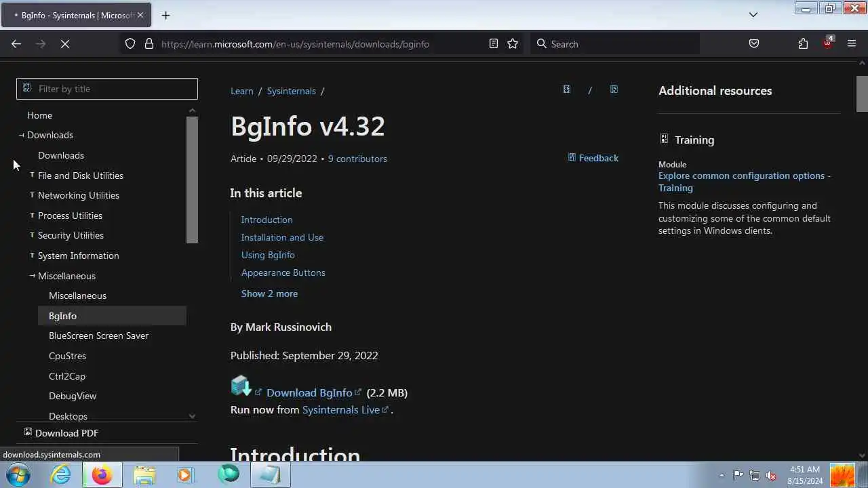868x488 pixels.
Task: Click the sidebar tree scrollbar thumb
Action: [192, 180]
